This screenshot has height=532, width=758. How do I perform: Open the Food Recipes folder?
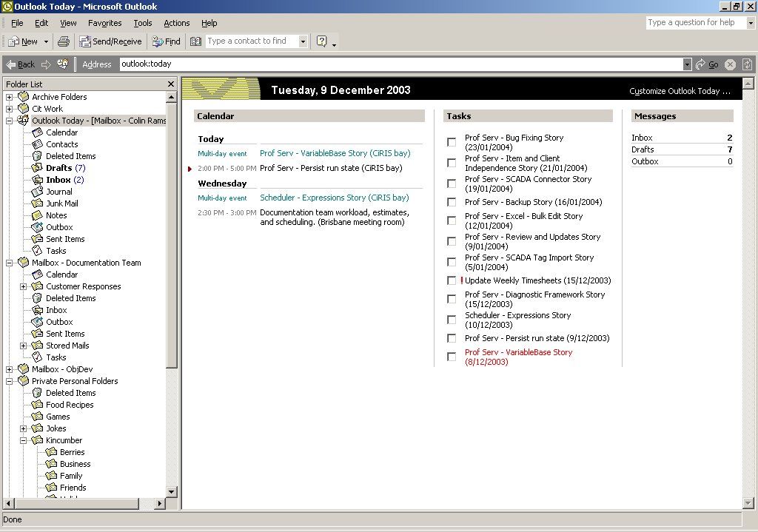(70, 405)
